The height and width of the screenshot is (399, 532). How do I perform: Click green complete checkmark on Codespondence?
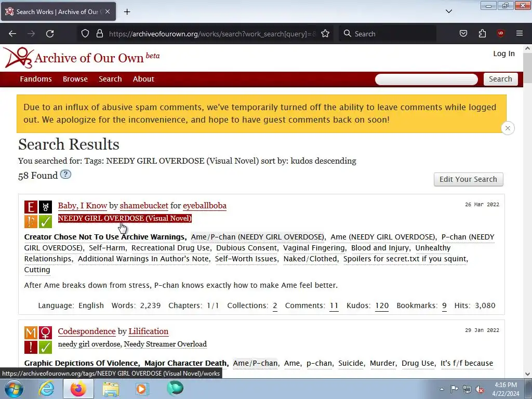(46, 348)
